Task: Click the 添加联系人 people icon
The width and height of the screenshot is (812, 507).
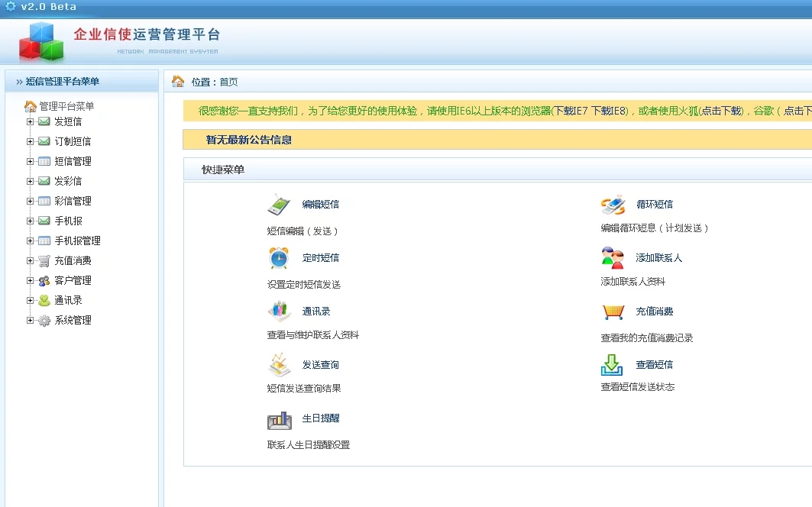Action: coord(613,258)
